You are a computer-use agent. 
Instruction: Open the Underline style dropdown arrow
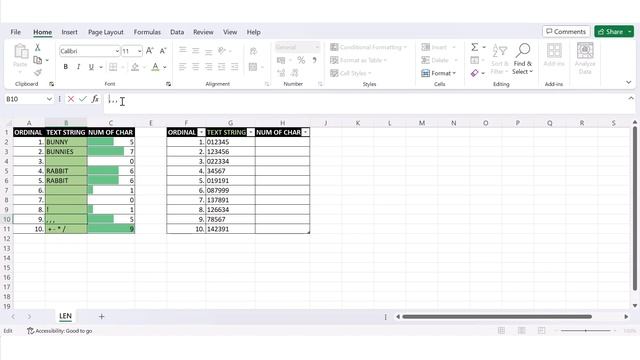click(100, 67)
